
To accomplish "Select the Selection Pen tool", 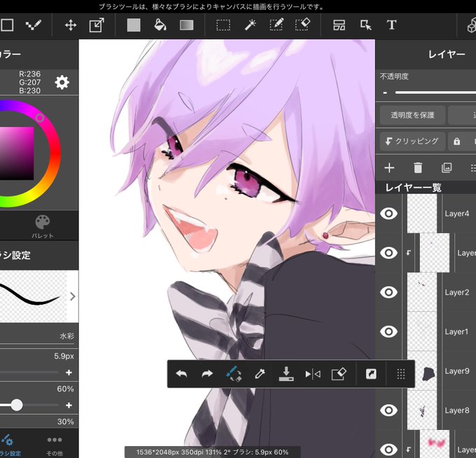I will 276,24.
